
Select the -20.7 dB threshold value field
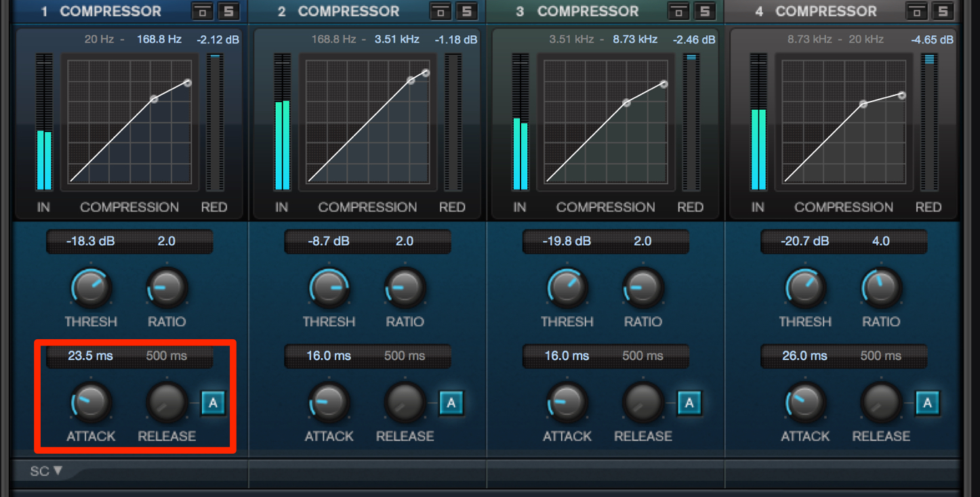(x=804, y=241)
